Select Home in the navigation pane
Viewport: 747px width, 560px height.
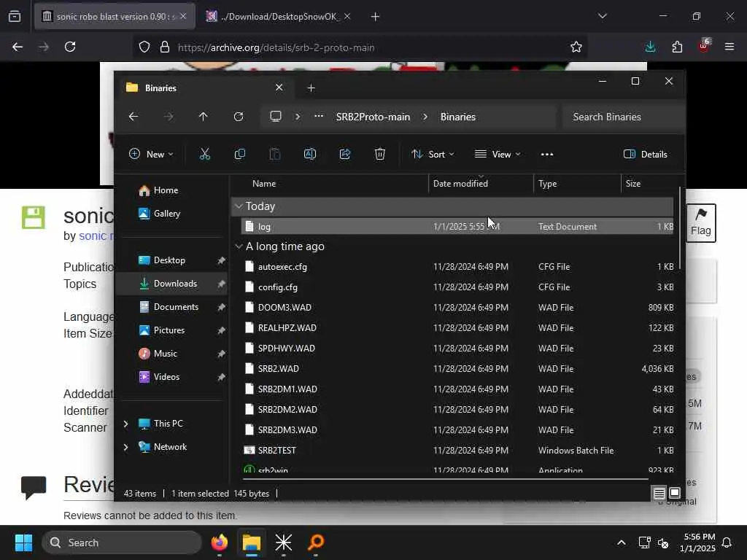click(166, 190)
